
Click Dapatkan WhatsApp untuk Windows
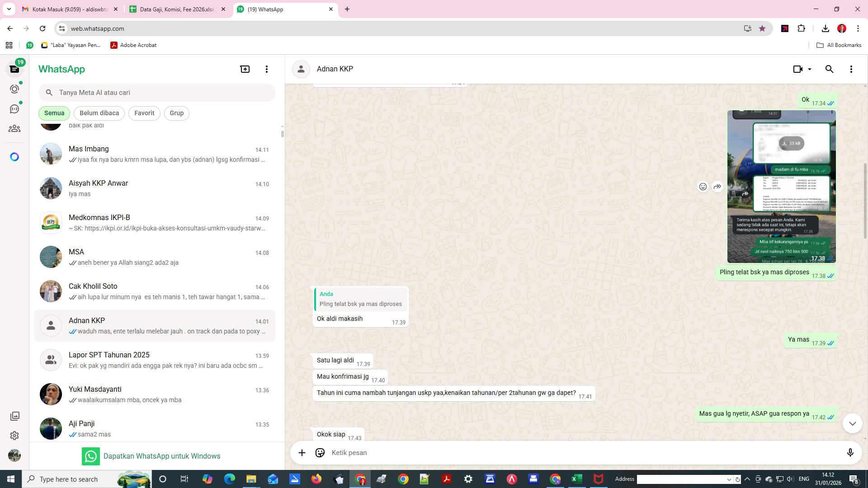(x=162, y=456)
